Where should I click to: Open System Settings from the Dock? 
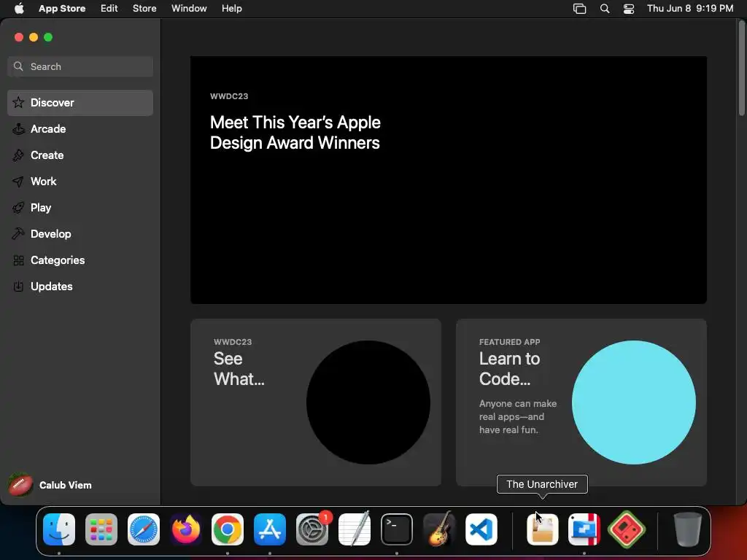click(312, 529)
